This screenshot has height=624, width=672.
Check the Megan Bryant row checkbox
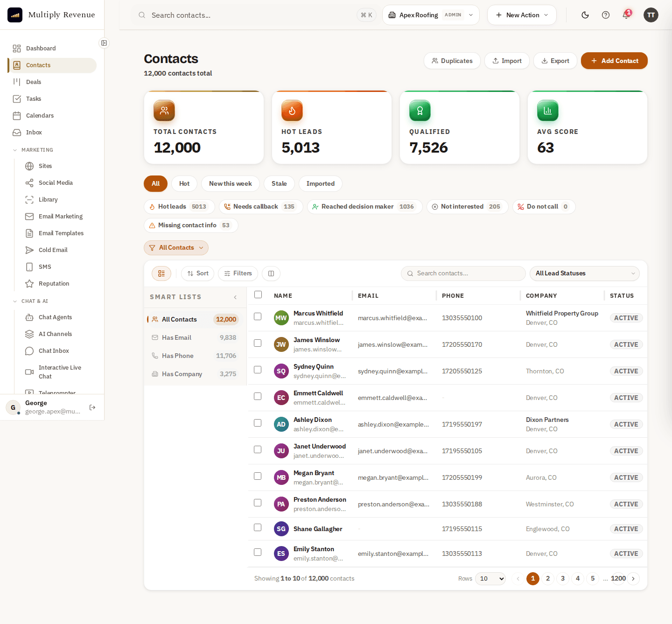(x=258, y=476)
